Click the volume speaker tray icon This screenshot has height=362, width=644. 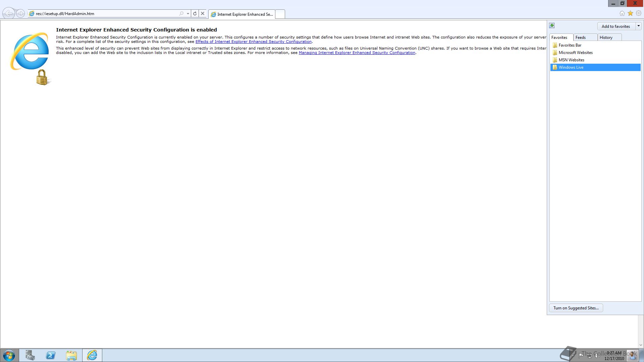[x=597, y=356]
